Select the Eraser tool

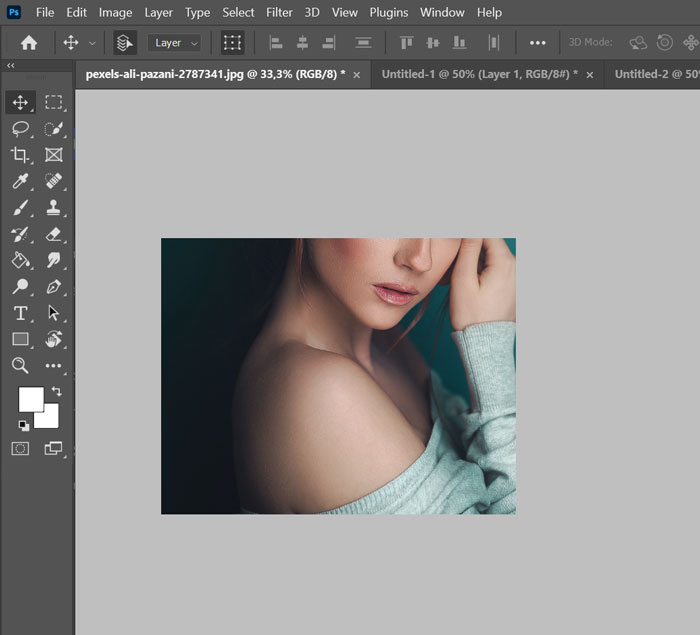click(x=54, y=234)
